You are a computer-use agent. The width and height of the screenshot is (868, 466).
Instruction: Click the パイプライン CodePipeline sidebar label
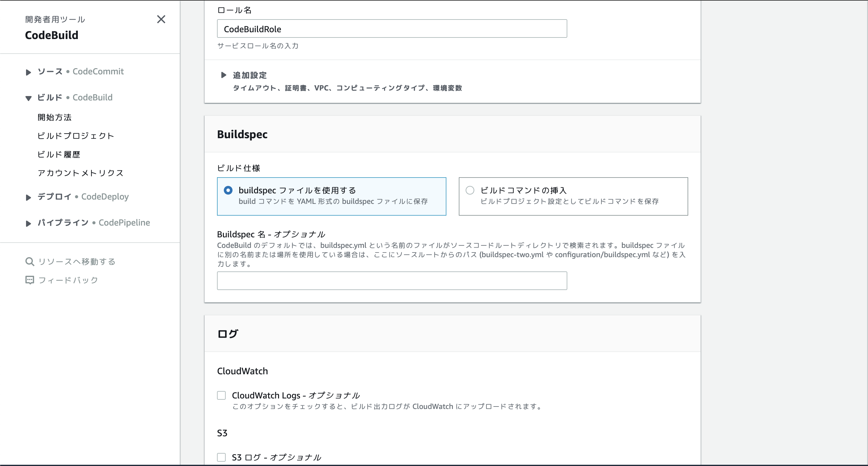(94, 222)
